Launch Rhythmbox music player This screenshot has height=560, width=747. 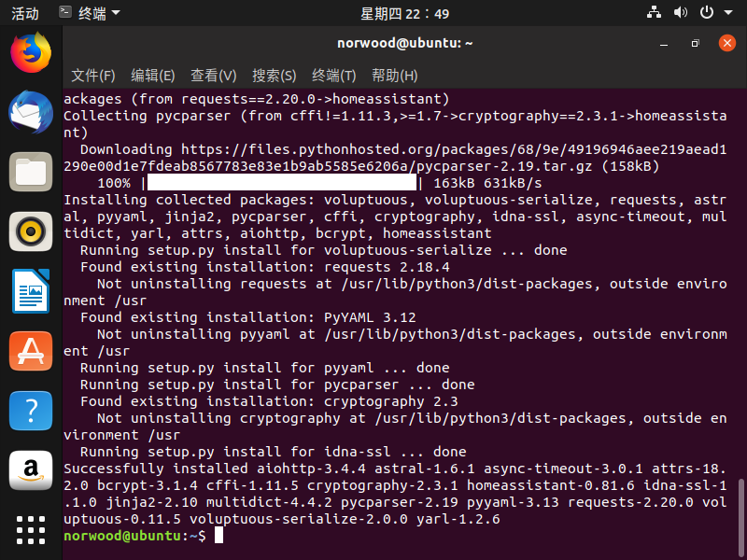[x=31, y=231]
